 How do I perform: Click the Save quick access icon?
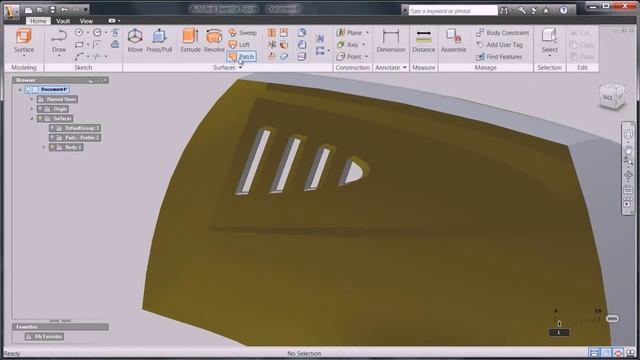pos(52,10)
